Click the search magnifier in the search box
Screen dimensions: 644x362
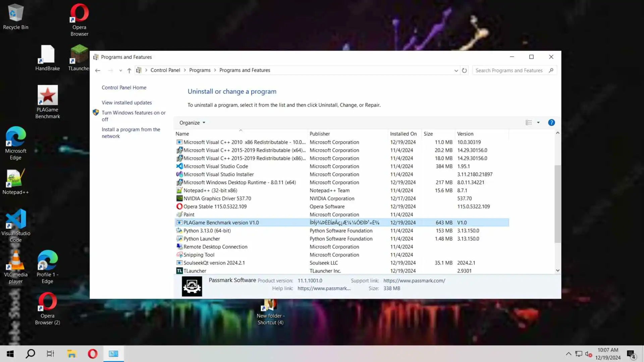click(551, 70)
